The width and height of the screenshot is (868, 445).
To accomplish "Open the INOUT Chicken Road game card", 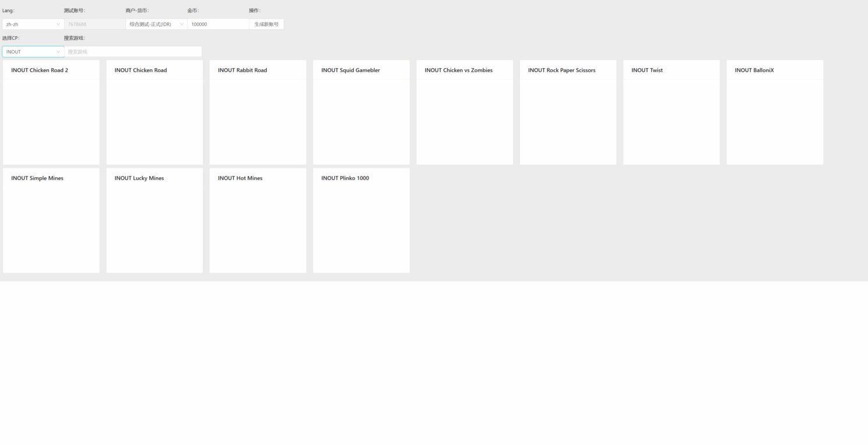I will coord(154,112).
